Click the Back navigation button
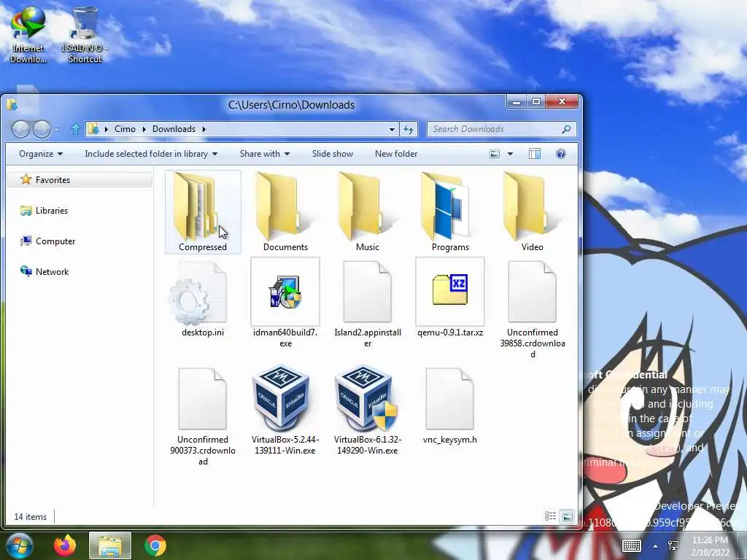 20,129
